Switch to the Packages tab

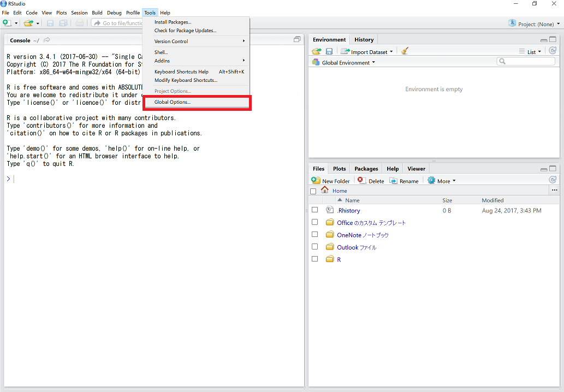[366, 169]
